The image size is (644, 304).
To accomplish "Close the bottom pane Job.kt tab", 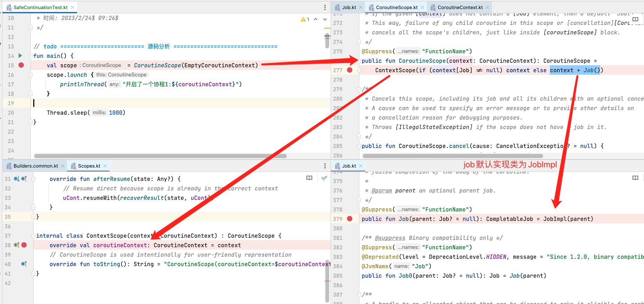I will click(x=361, y=166).
